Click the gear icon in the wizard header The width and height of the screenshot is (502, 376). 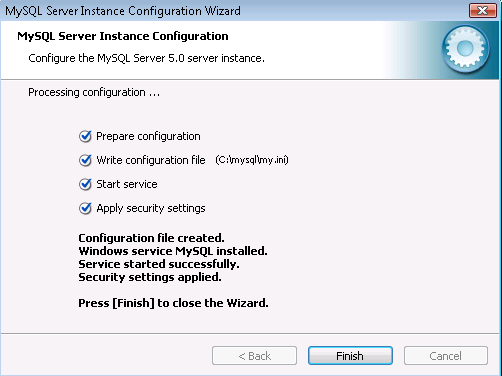[x=465, y=49]
